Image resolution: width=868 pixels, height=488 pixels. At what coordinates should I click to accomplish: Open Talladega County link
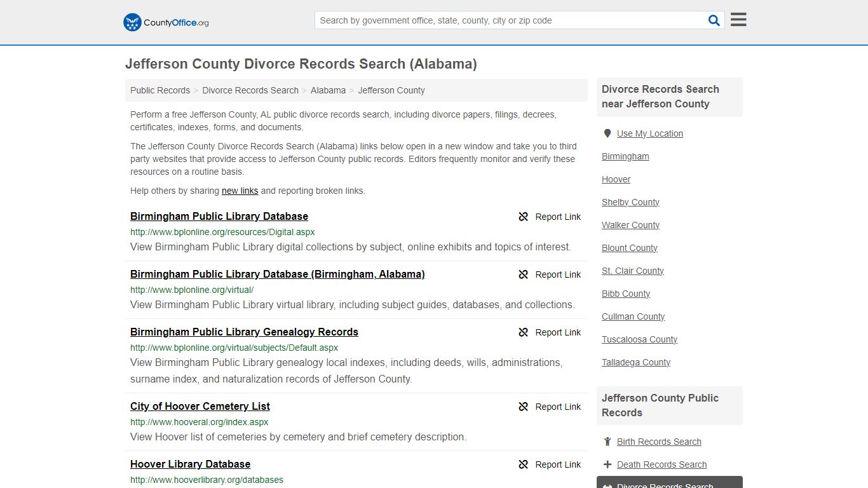click(636, 362)
